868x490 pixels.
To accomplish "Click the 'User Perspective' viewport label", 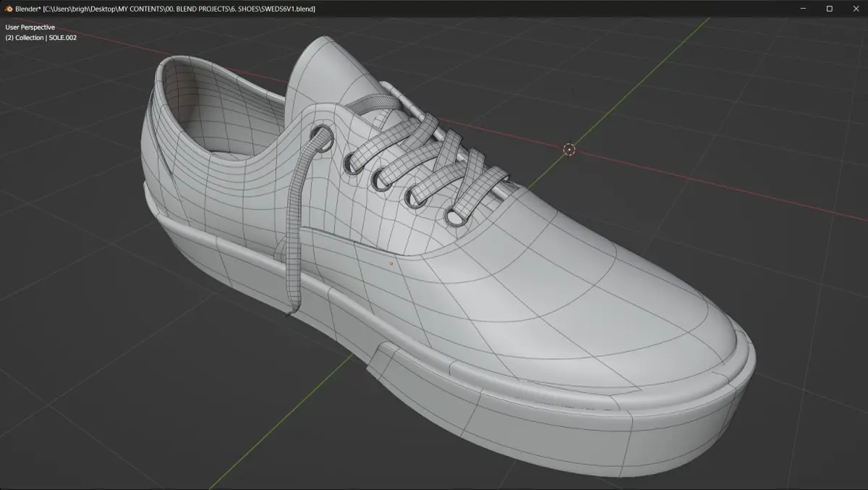I will (30, 27).
